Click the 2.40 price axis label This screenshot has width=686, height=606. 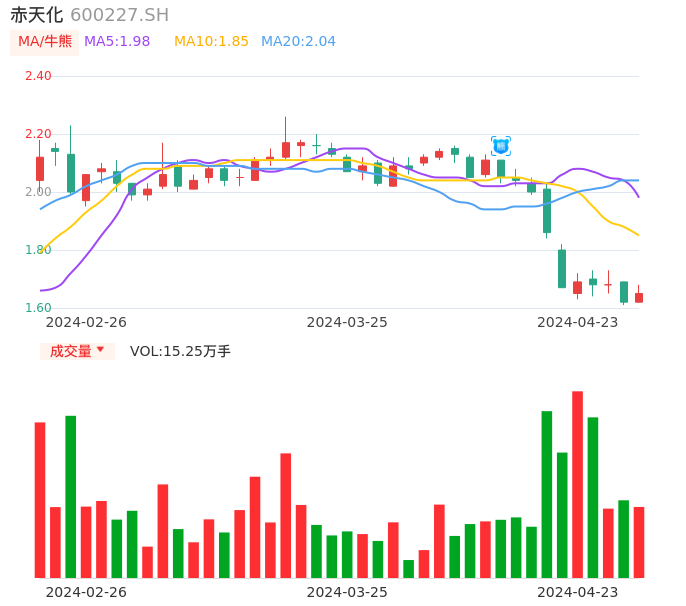[x=38, y=76]
